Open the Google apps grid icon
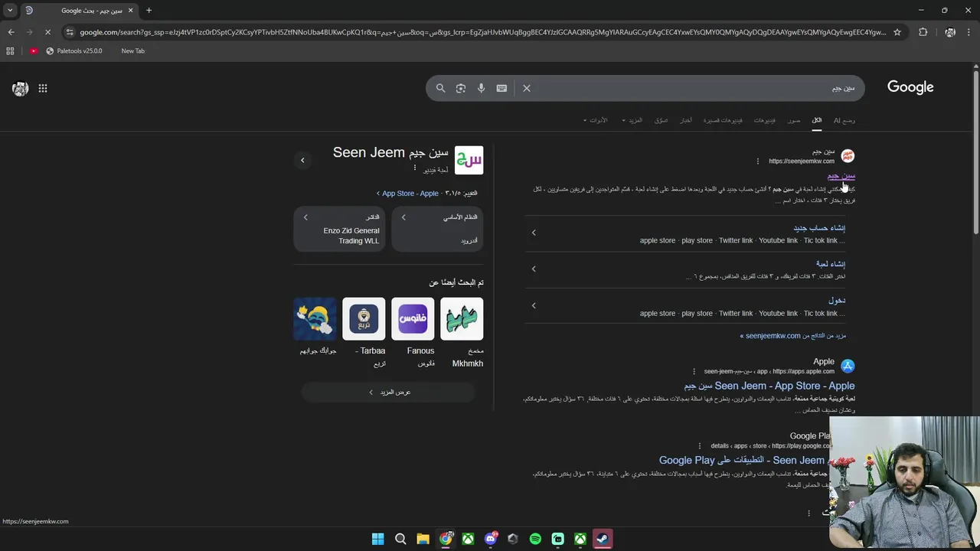The height and width of the screenshot is (551, 980). pos(43,88)
